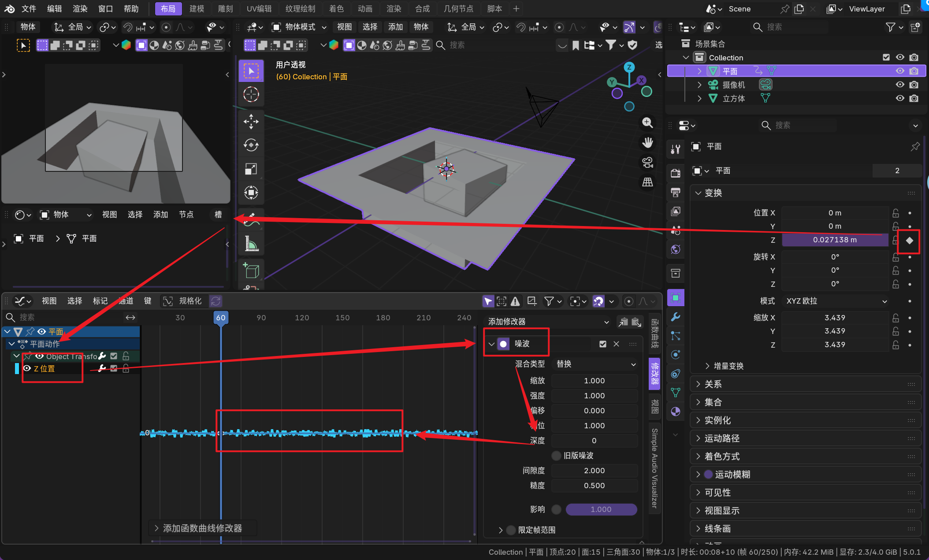Viewport: 929px width, 560px height.
Task: Toggle camera view icon in the viewport
Action: (647, 163)
